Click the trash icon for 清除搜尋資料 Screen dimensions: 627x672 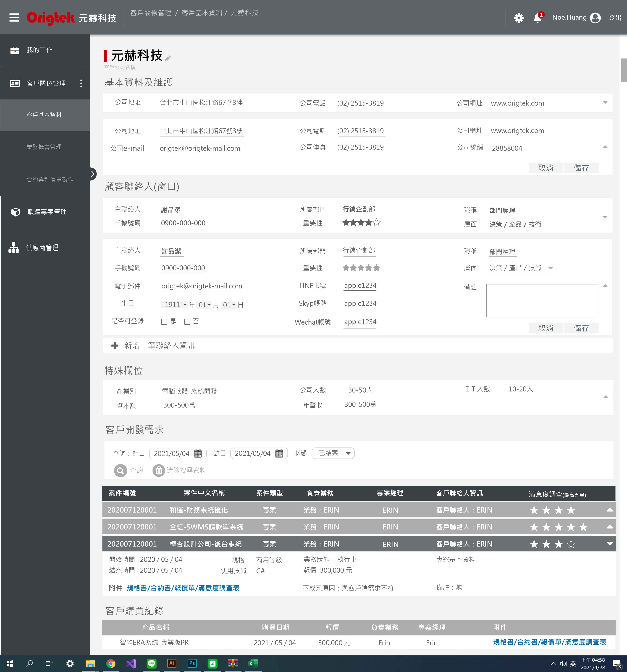click(x=159, y=471)
